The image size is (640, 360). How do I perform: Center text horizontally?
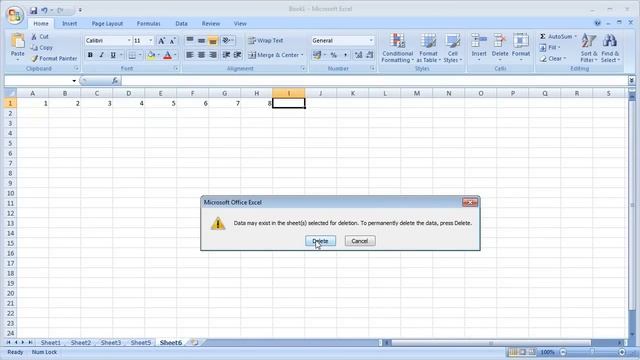pyautogui.click(x=201, y=55)
